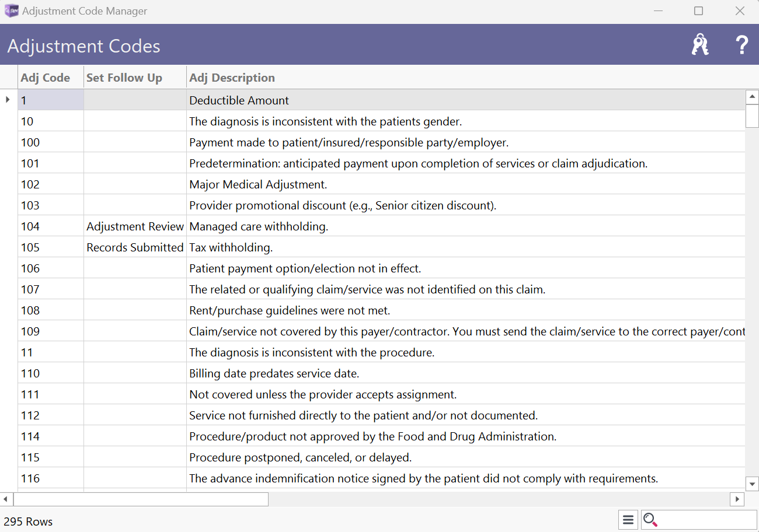This screenshot has width=759, height=532.
Task: Click the keys security icon in header
Action: coord(700,45)
